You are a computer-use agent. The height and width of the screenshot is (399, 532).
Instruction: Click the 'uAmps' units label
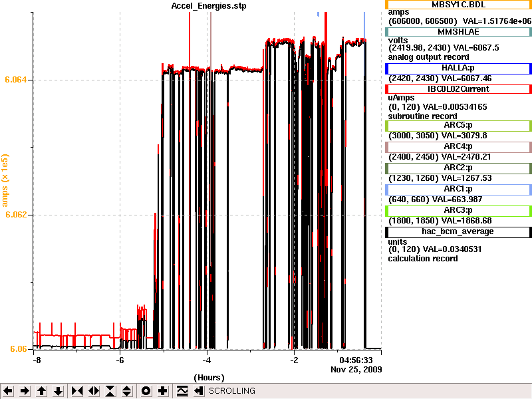pos(401,98)
